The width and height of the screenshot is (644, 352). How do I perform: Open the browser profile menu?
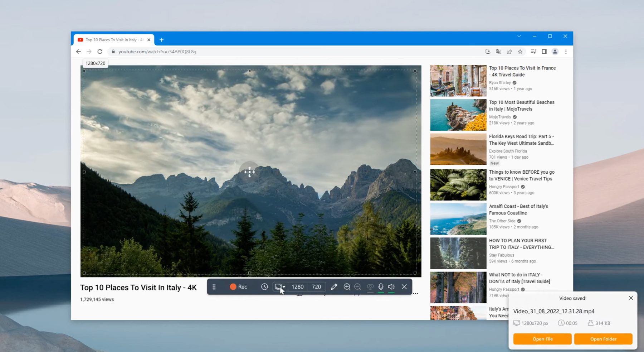pos(555,52)
